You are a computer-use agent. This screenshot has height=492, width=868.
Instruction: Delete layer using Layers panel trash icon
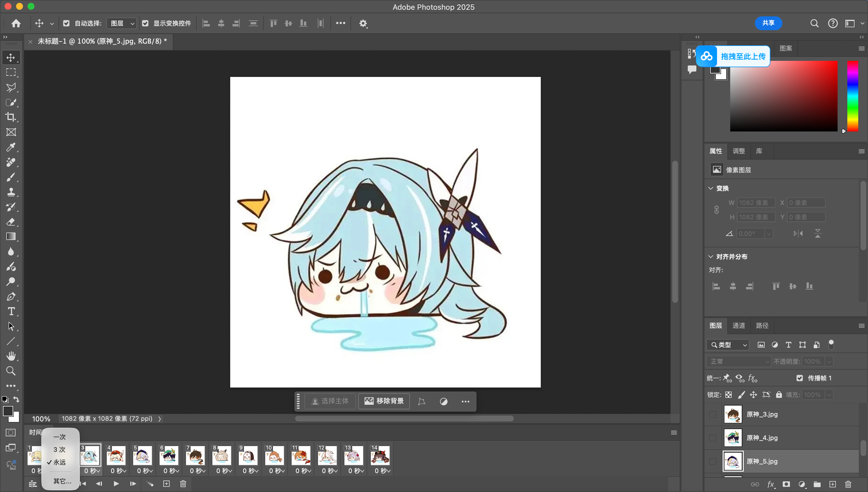848,484
